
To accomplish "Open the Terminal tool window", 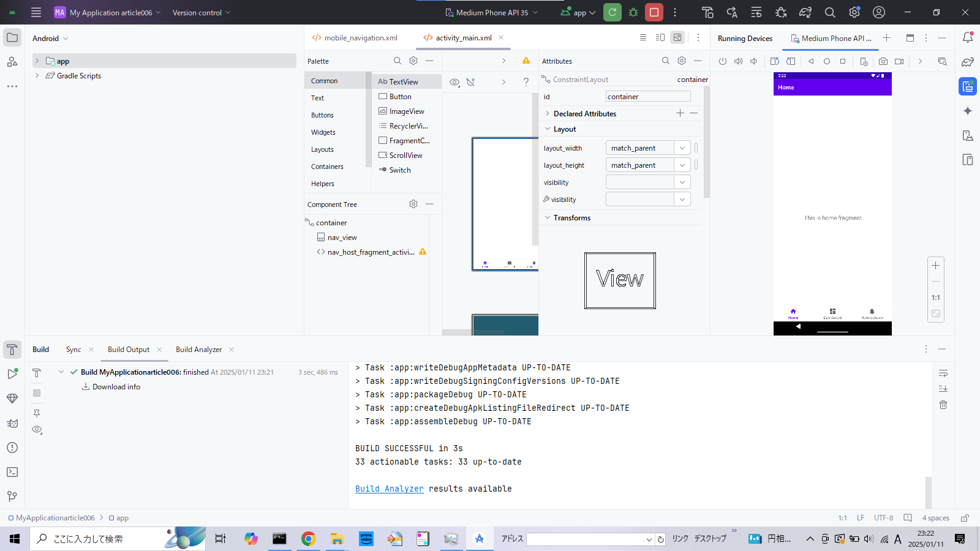I will pyautogui.click(x=12, y=472).
